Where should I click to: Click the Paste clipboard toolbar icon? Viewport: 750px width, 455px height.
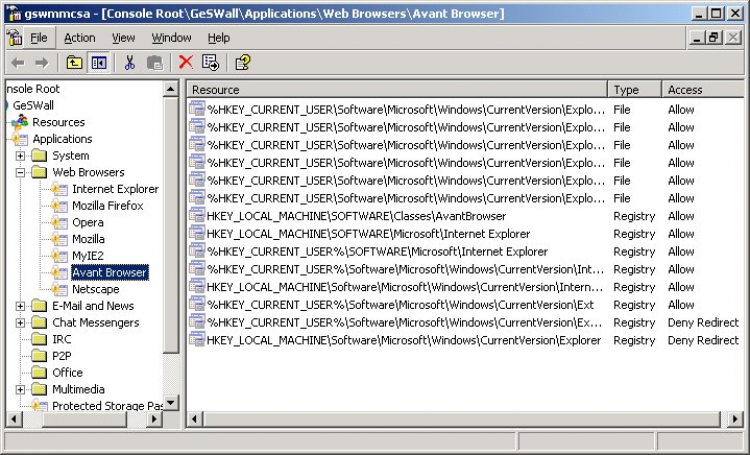[x=154, y=63]
